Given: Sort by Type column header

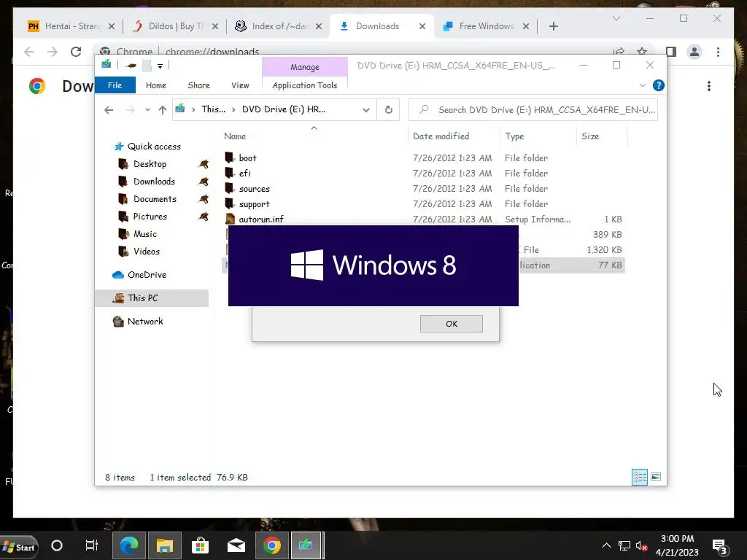Looking at the screenshot, I should pyautogui.click(x=514, y=136).
